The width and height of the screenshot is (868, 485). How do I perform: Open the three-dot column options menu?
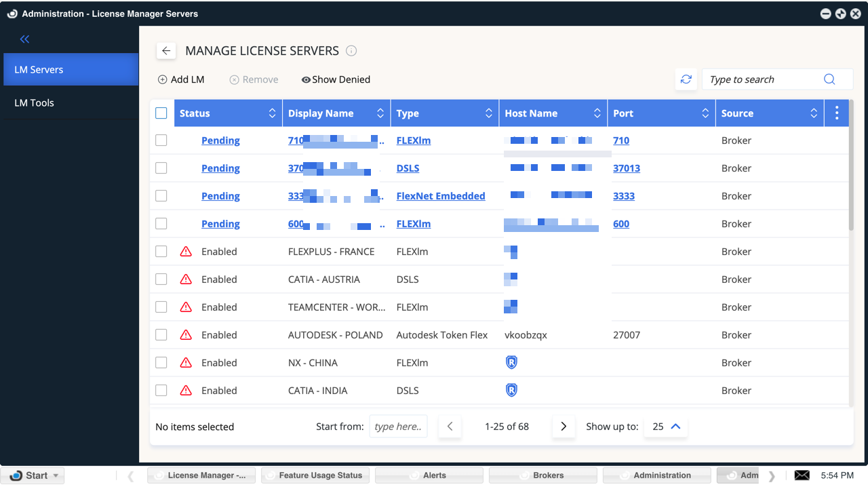point(836,113)
